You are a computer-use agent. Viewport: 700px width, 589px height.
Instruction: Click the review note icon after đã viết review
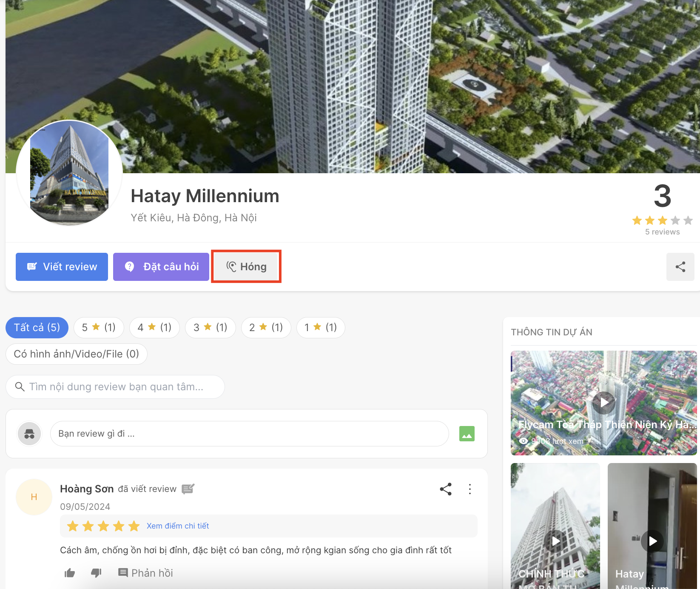[188, 489]
